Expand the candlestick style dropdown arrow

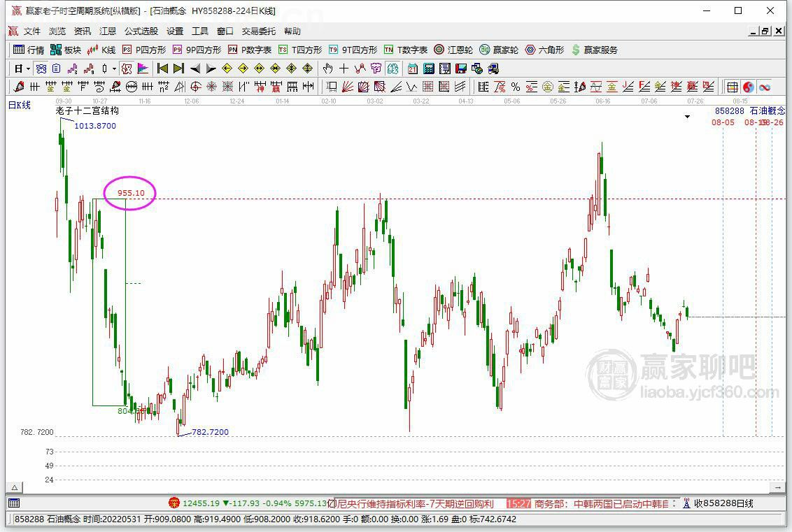pyautogui.click(x=114, y=69)
